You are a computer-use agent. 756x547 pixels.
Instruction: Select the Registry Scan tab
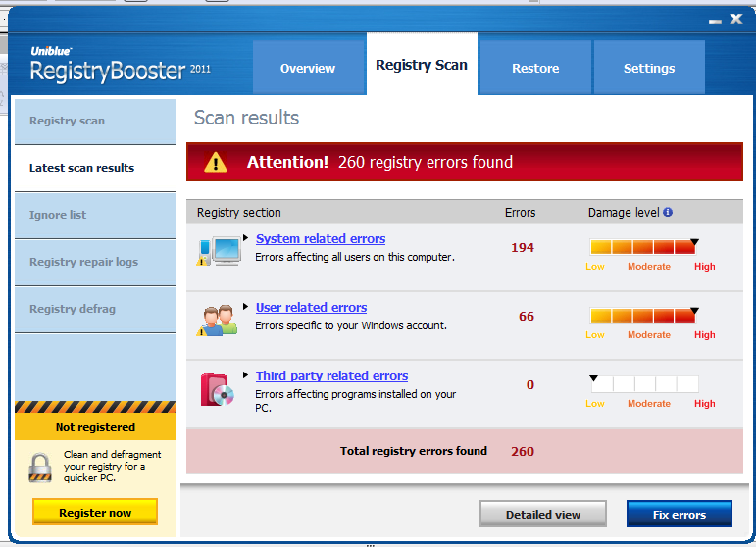pyautogui.click(x=422, y=65)
